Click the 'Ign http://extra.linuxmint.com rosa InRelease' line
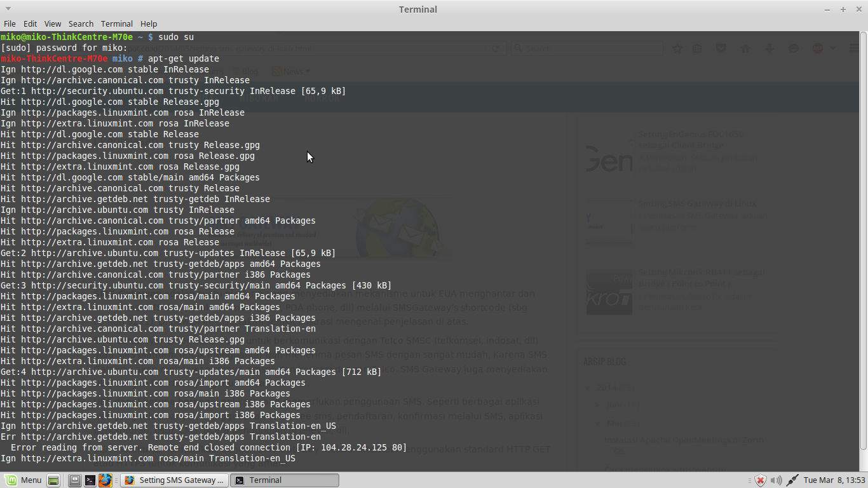868x488 pixels. (x=115, y=123)
